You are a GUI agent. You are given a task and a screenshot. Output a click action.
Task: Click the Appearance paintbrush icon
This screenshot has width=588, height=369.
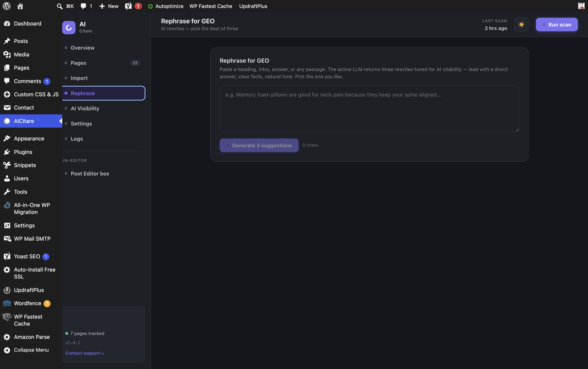(7, 139)
